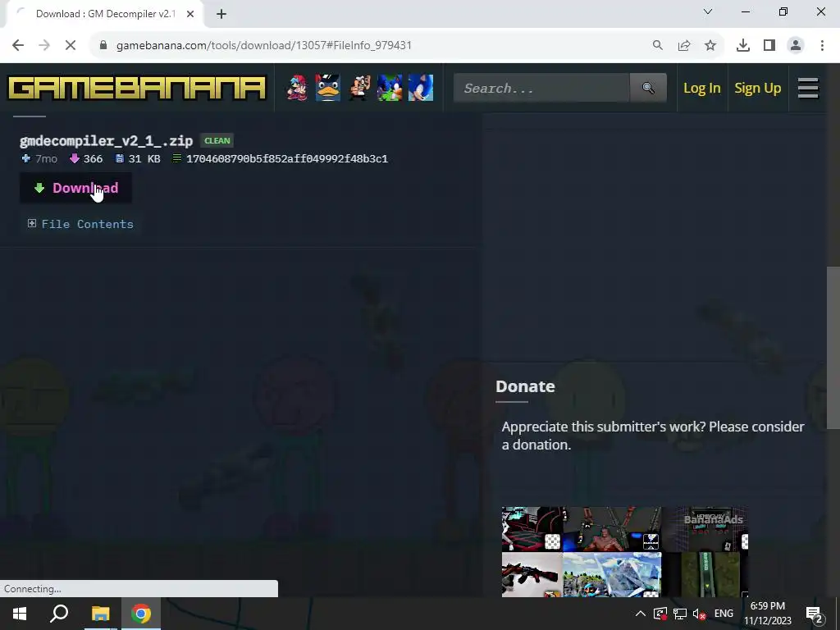Click the Donate heading

coord(525,386)
